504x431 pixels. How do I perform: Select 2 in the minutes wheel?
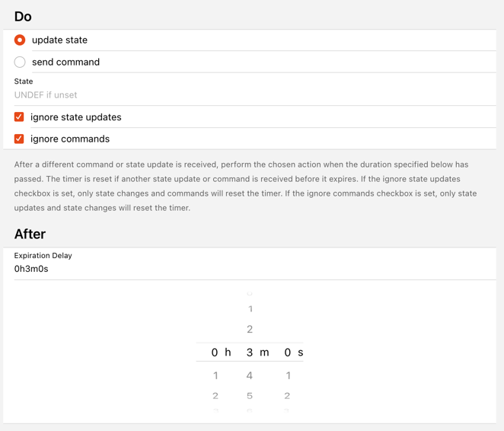250,330
